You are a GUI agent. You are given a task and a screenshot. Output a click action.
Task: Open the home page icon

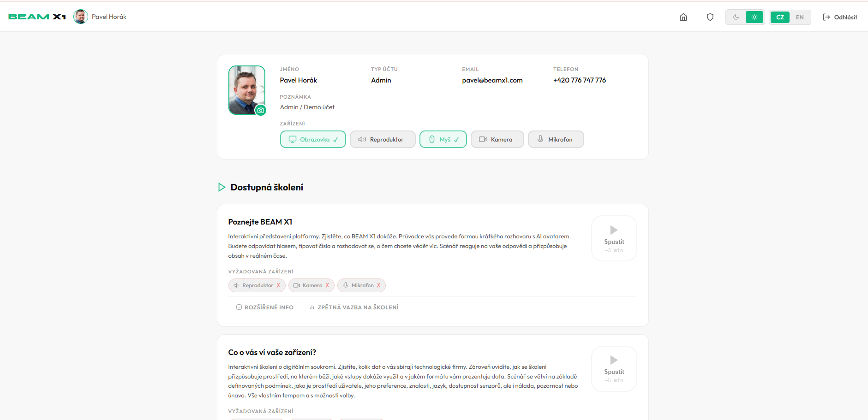[x=683, y=17]
